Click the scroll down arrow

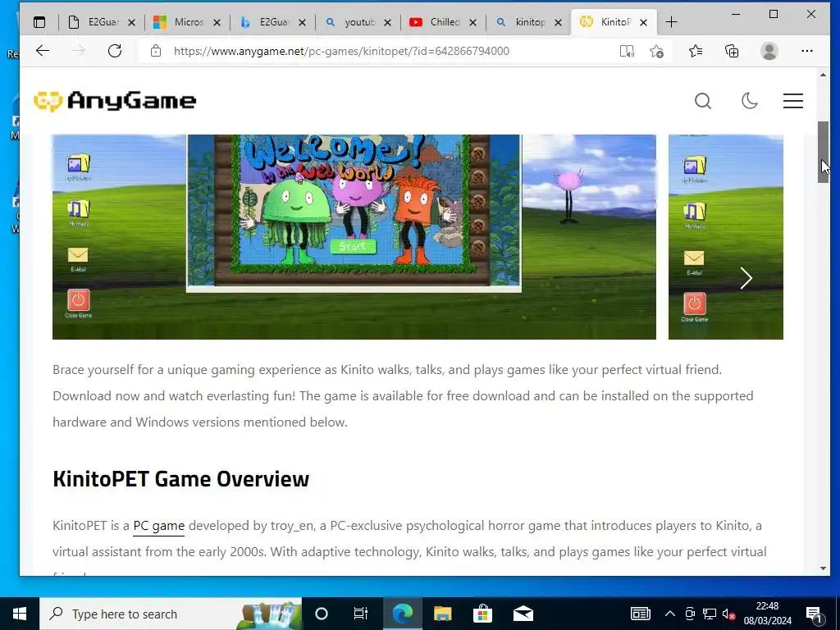click(823, 568)
